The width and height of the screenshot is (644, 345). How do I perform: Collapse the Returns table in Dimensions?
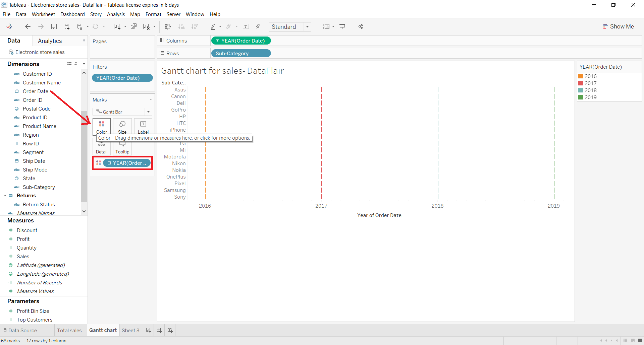(5, 196)
